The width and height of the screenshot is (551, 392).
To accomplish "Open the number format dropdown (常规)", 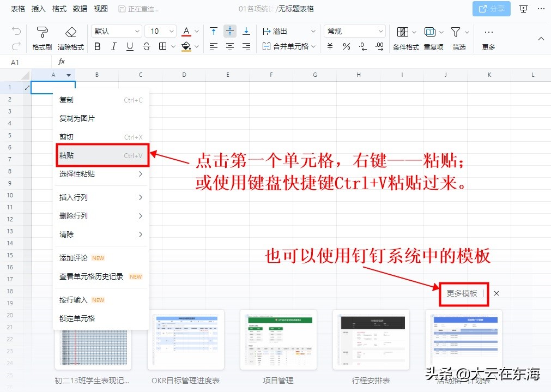I will pos(355,31).
